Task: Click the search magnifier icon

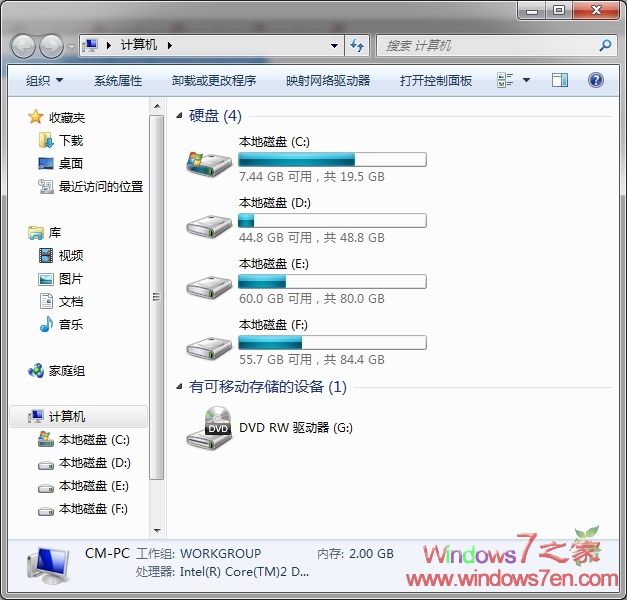Action: (605, 45)
